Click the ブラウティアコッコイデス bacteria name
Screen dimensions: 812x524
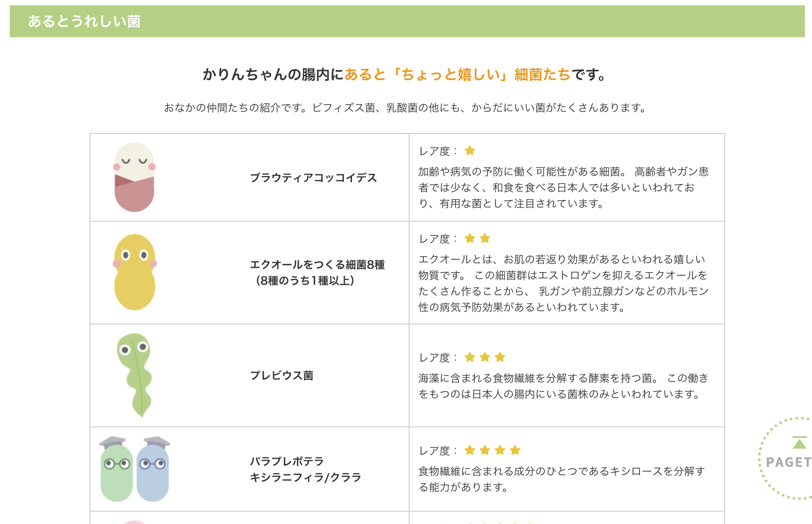(313, 178)
